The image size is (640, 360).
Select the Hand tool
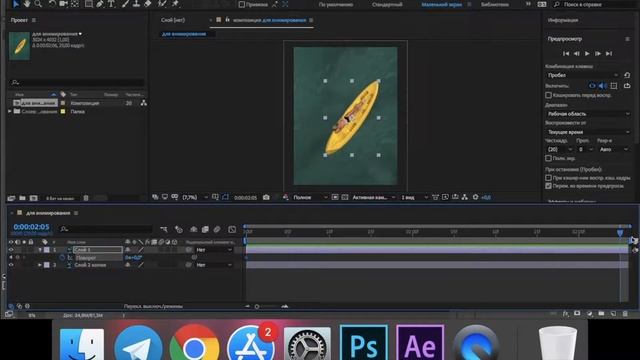pos(27,4)
